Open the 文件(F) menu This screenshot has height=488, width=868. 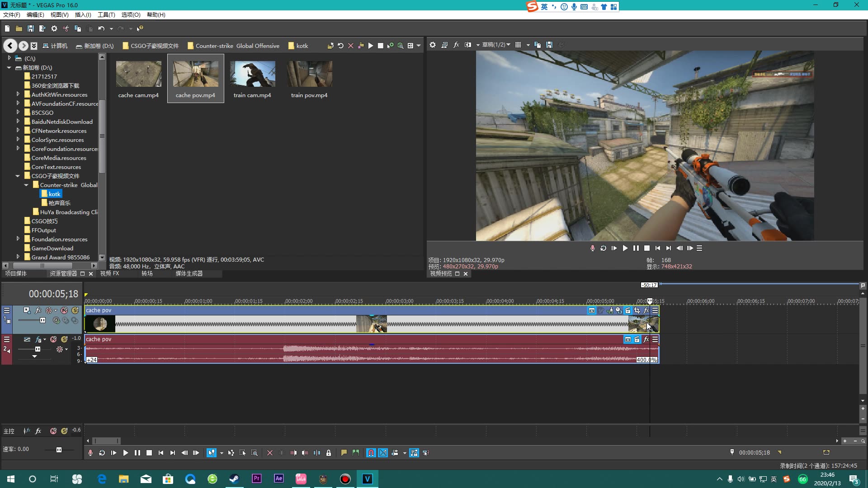coord(12,14)
